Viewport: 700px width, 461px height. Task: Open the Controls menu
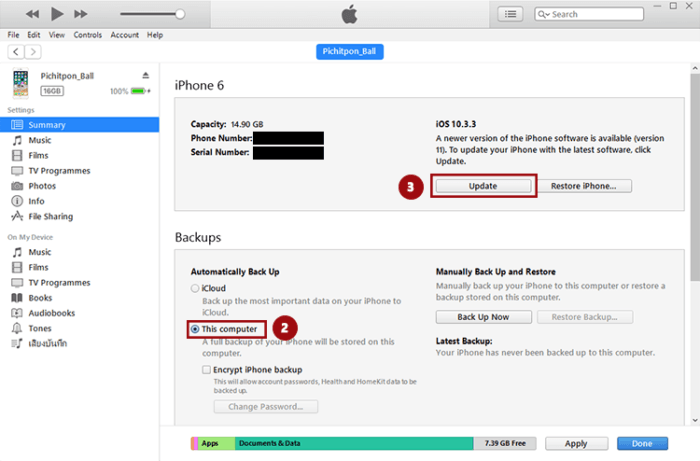(x=88, y=35)
